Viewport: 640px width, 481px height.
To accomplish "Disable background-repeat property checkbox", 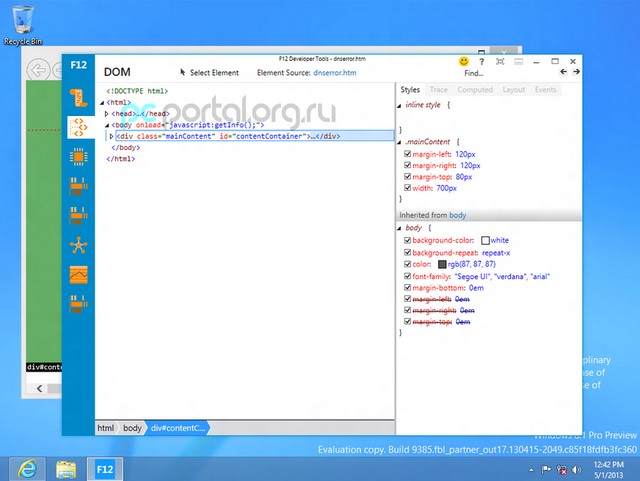I will click(407, 252).
